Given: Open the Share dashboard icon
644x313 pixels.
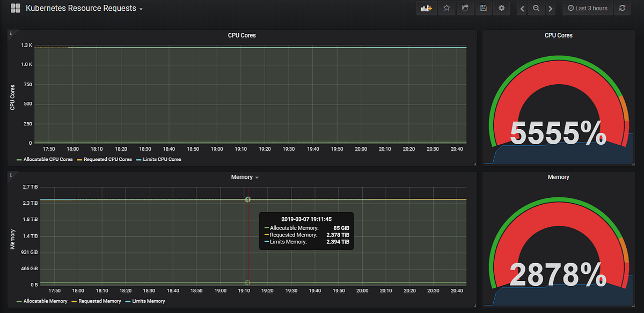Looking at the screenshot, I should pos(465,8).
